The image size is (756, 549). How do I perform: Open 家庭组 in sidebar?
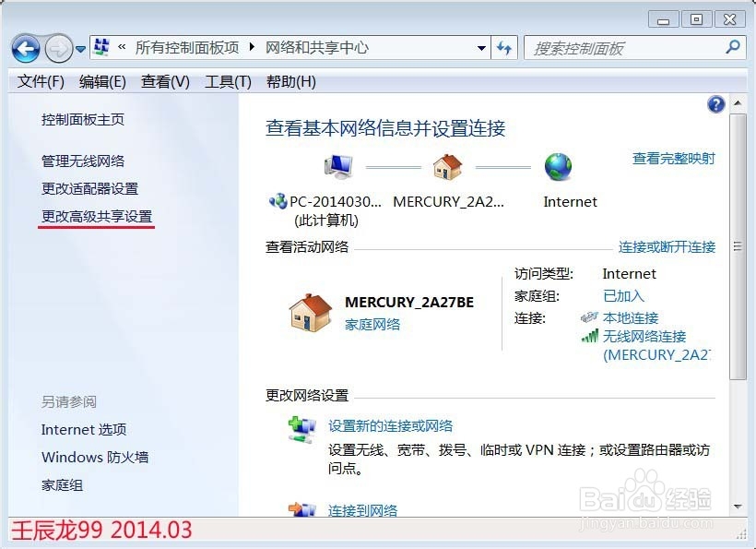[62, 484]
